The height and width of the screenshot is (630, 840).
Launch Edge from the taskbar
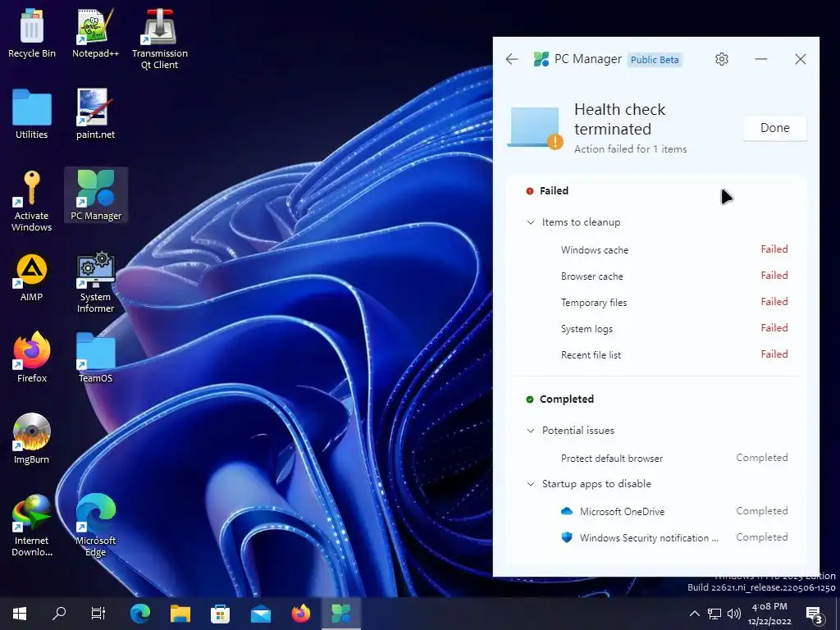(x=140, y=613)
